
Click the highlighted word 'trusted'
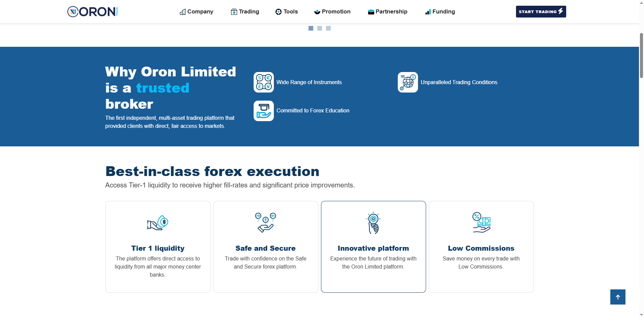[163, 88]
